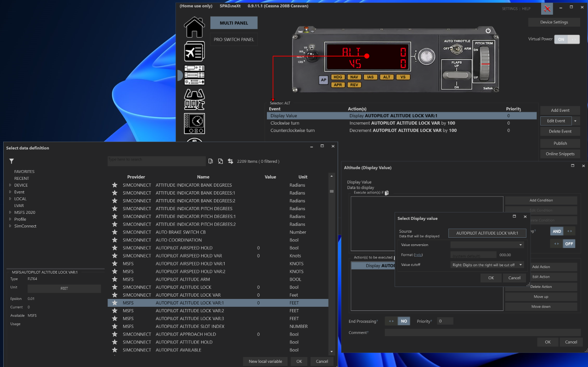Viewport: 588px width, 367px height.
Task: Open SETTINGS menu in title bar
Action: tap(509, 9)
